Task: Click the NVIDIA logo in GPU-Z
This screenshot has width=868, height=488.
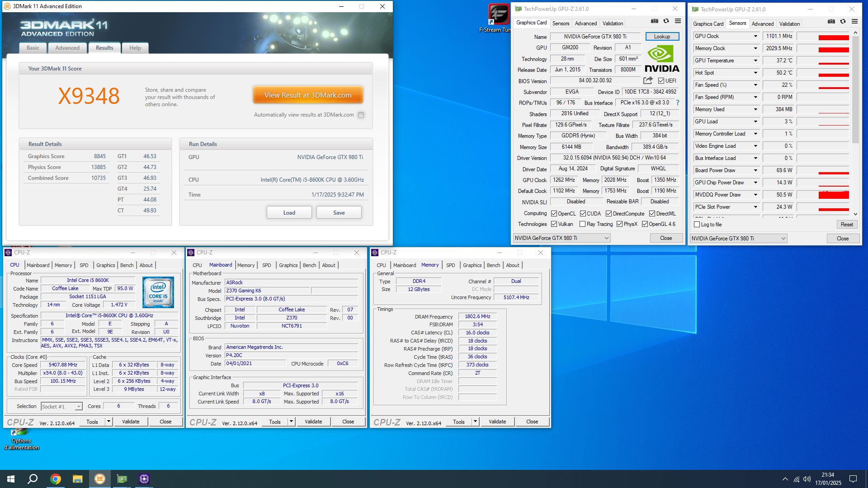Action: coord(662,60)
